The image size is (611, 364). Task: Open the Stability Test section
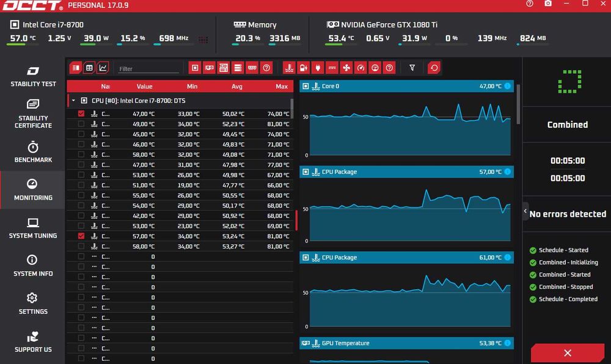[x=33, y=76]
